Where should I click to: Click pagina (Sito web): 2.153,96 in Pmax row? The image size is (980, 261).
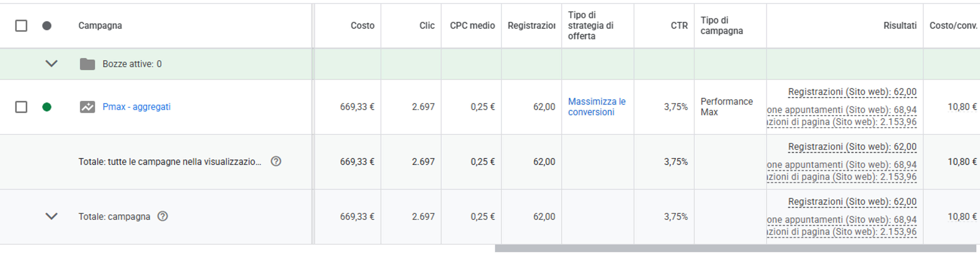[841, 122]
